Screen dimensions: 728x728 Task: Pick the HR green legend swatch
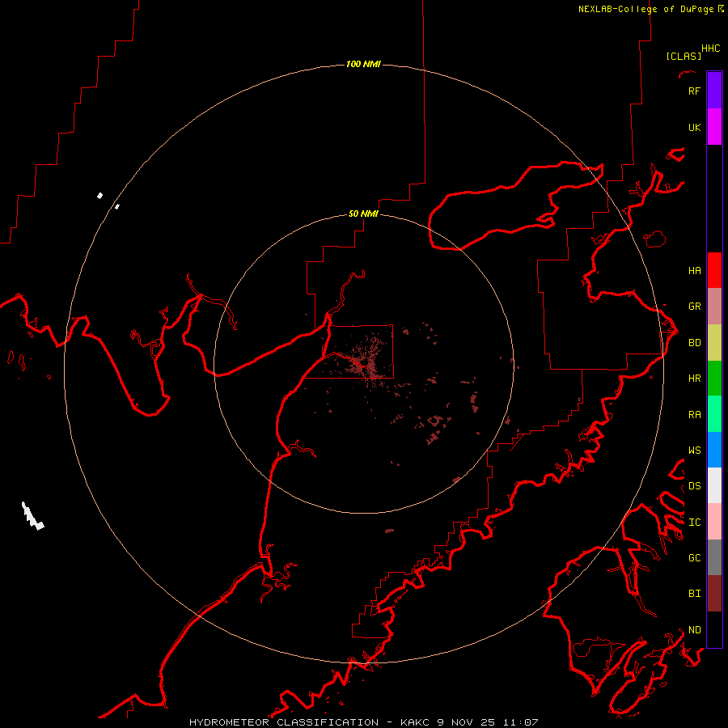click(714, 379)
